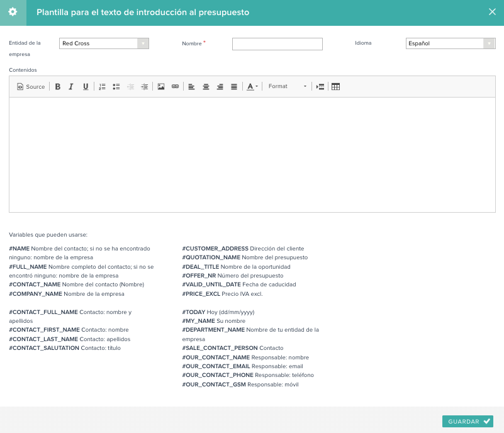Click the #MY_NAME variable text

click(x=198, y=321)
